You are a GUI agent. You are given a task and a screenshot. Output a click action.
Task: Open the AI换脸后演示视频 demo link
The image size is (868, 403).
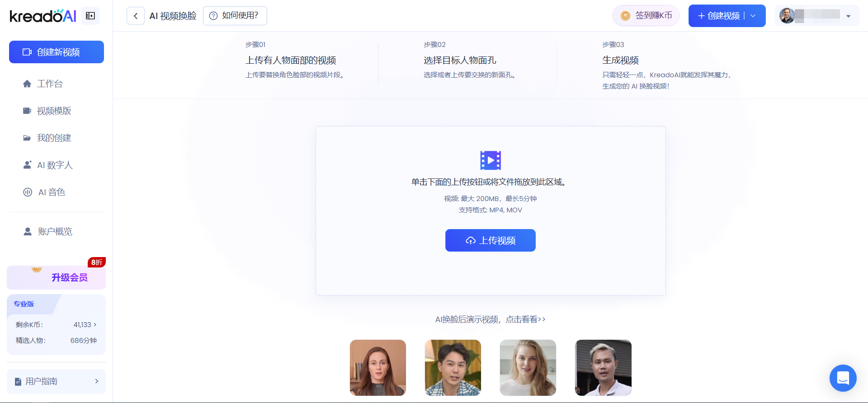(490, 319)
